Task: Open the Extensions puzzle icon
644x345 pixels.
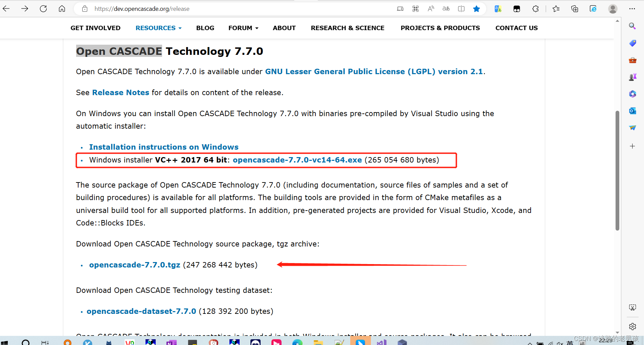Action: point(535,9)
